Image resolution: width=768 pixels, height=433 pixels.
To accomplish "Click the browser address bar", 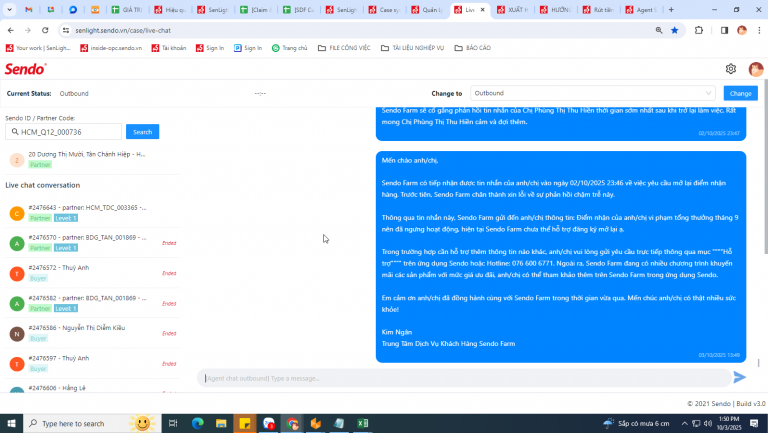I will coord(358,30).
